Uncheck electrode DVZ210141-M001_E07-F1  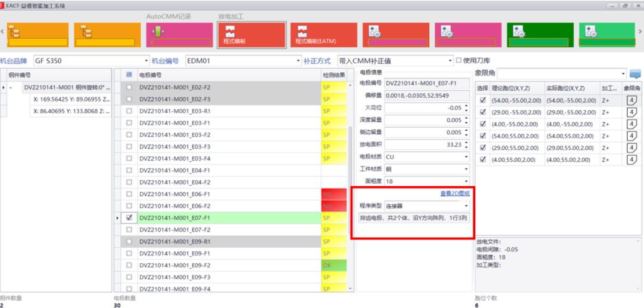point(129,218)
